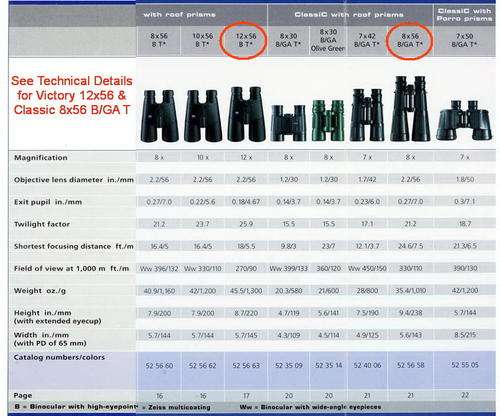Select the tall 8x56 B/GA T* binocular image
Viewport: 500px width, 416px height.
click(410, 109)
